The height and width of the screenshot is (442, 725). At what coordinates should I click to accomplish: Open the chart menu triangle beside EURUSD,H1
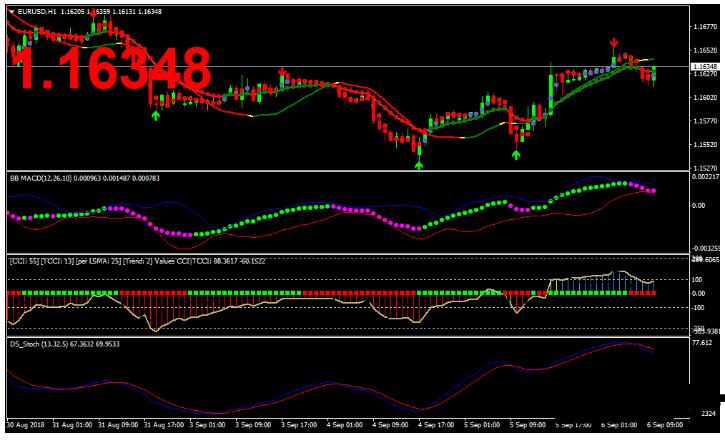coord(12,12)
